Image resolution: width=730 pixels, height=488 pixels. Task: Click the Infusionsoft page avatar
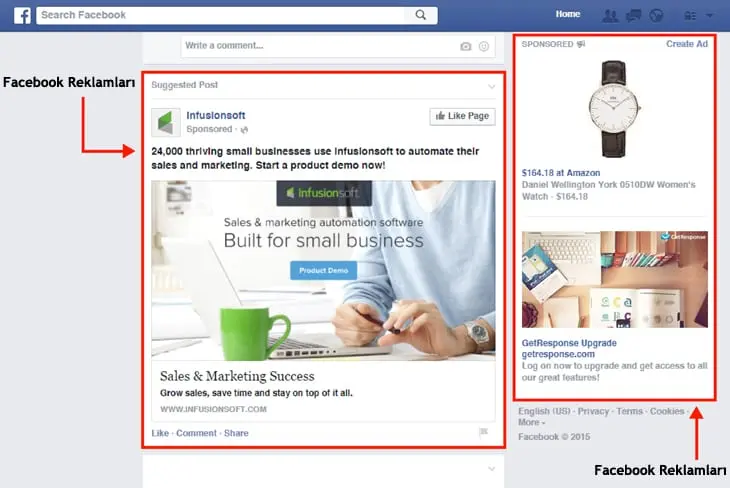click(166, 122)
